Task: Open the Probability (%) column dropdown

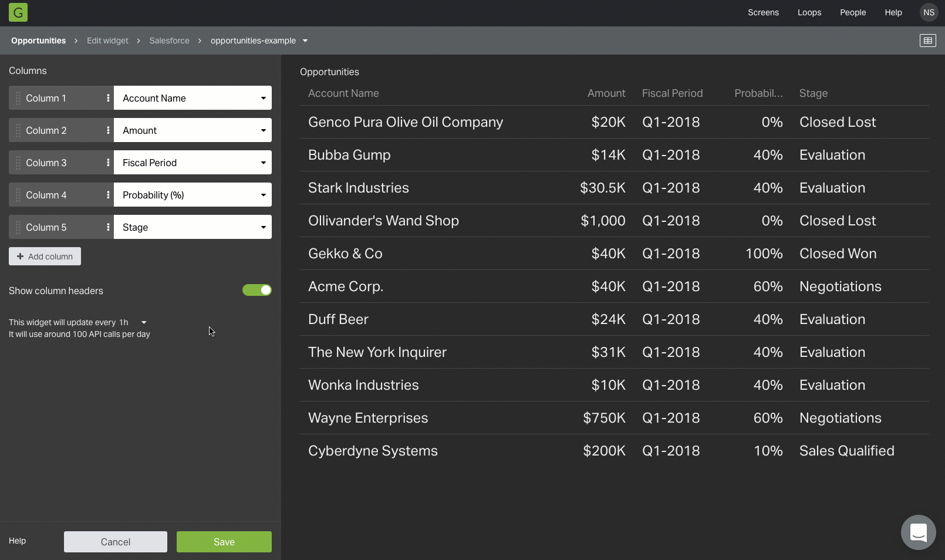Action: 193,195
